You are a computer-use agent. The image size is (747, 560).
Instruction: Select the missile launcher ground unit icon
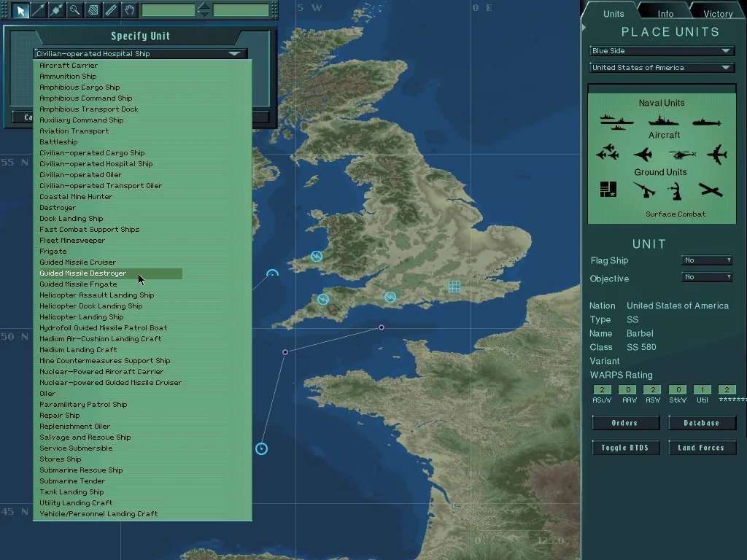(x=643, y=190)
